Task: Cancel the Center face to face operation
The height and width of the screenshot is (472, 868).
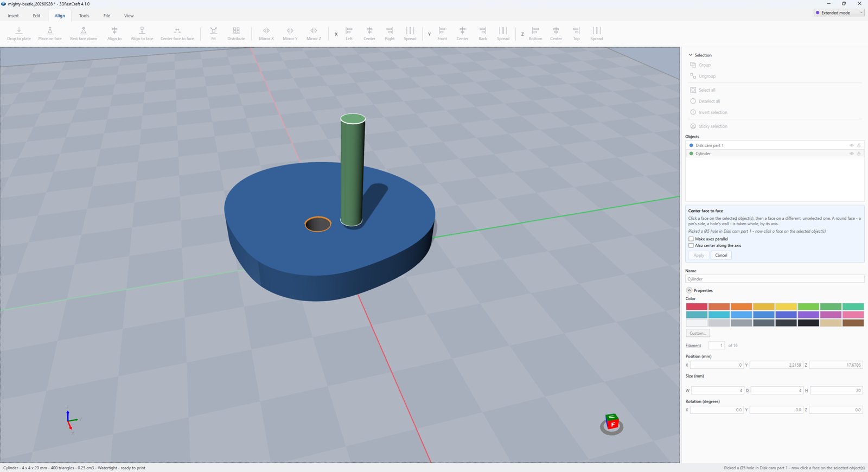Action: [x=721, y=255]
